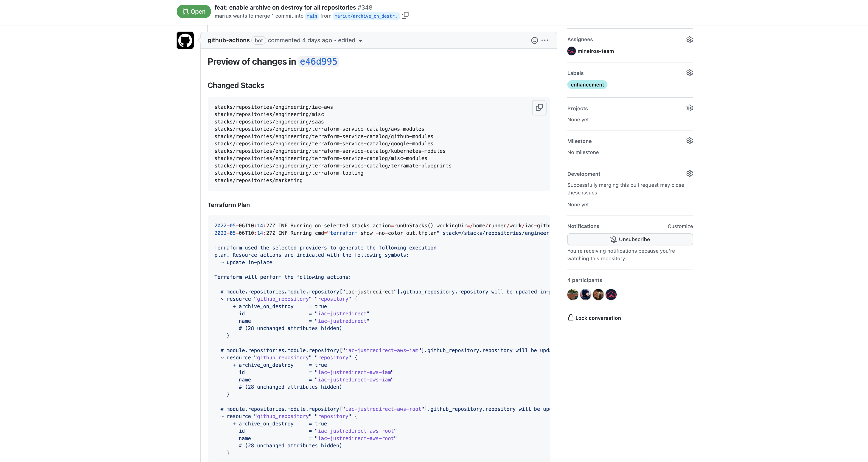This screenshot has height=462, width=868.
Task: Click the enhancement label
Action: [x=587, y=85]
